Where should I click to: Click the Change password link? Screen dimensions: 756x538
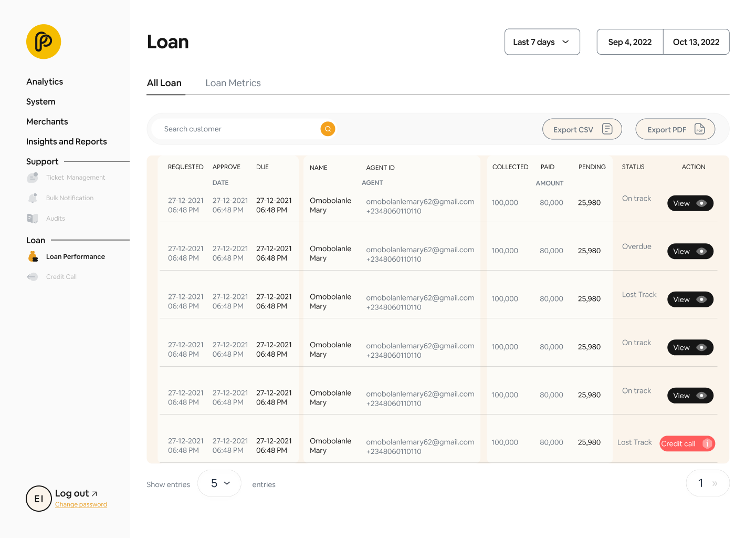[81, 504]
